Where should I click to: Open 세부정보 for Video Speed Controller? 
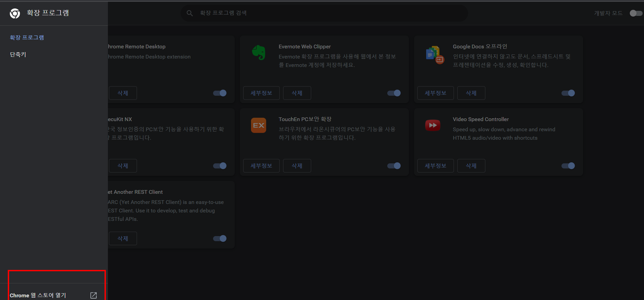point(436,166)
